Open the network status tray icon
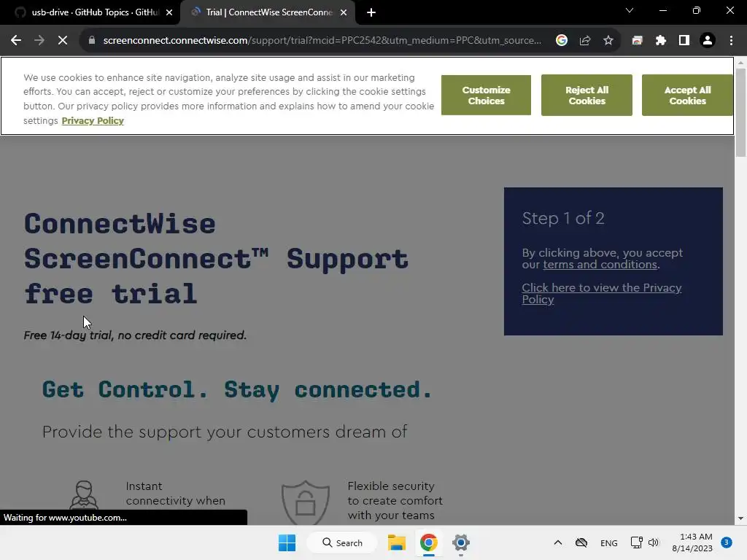 tap(636, 542)
